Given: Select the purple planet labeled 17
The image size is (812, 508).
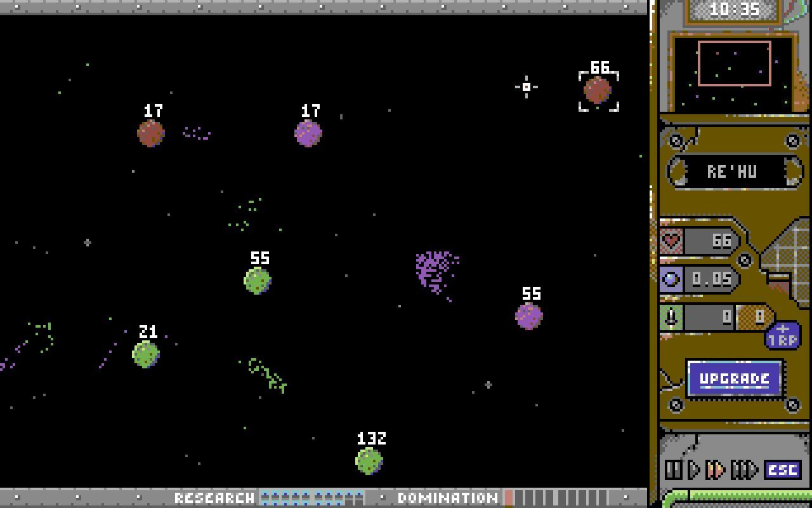Looking at the screenshot, I should point(308,133).
